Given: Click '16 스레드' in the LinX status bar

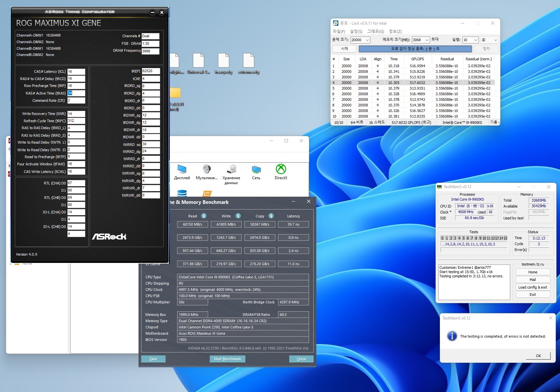Looking at the screenshot, I should pyautogui.click(x=377, y=123).
